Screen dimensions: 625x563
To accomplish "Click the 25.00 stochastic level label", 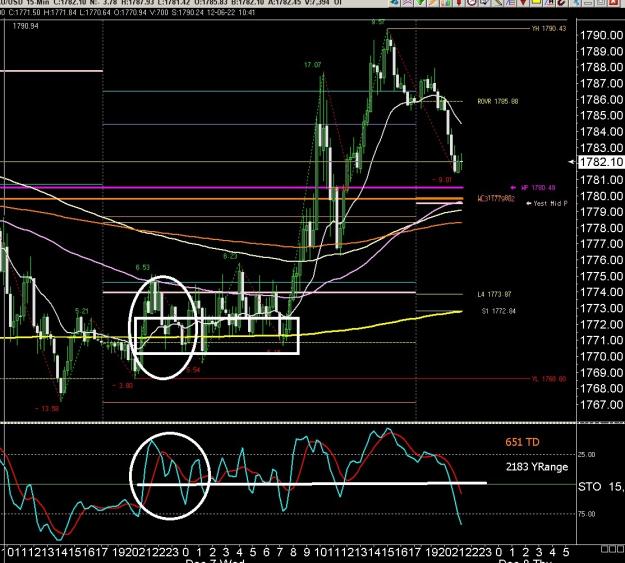I will (586, 455).
